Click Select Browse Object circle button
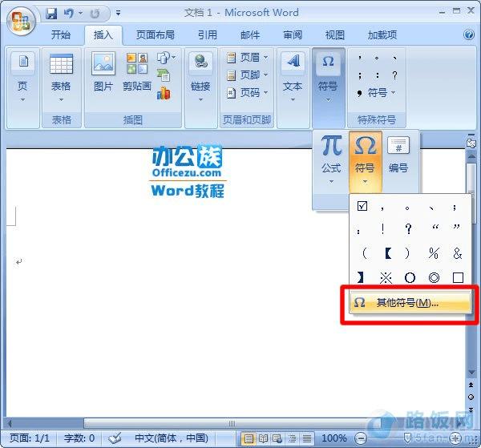481x448 pixels. point(471,397)
